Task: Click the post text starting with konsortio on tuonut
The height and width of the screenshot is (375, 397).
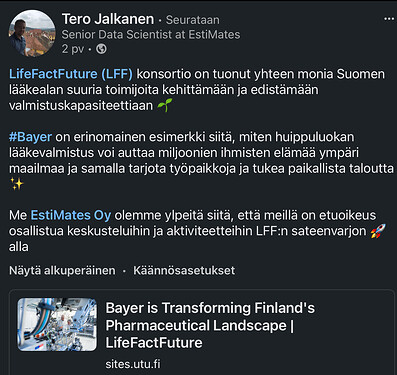Action: [197, 90]
